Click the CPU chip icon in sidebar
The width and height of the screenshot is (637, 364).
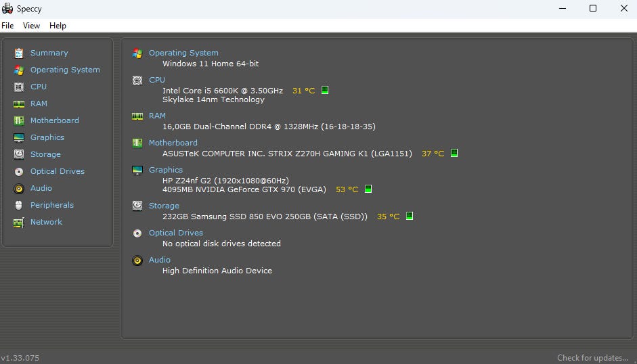pos(19,87)
